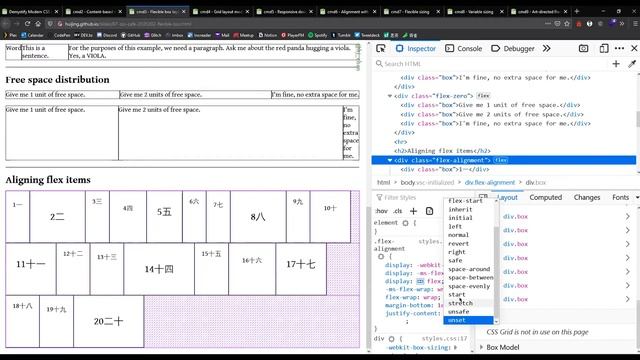
Task: Toggle the flex badge on flex-zero node
Action: (483, 96)
